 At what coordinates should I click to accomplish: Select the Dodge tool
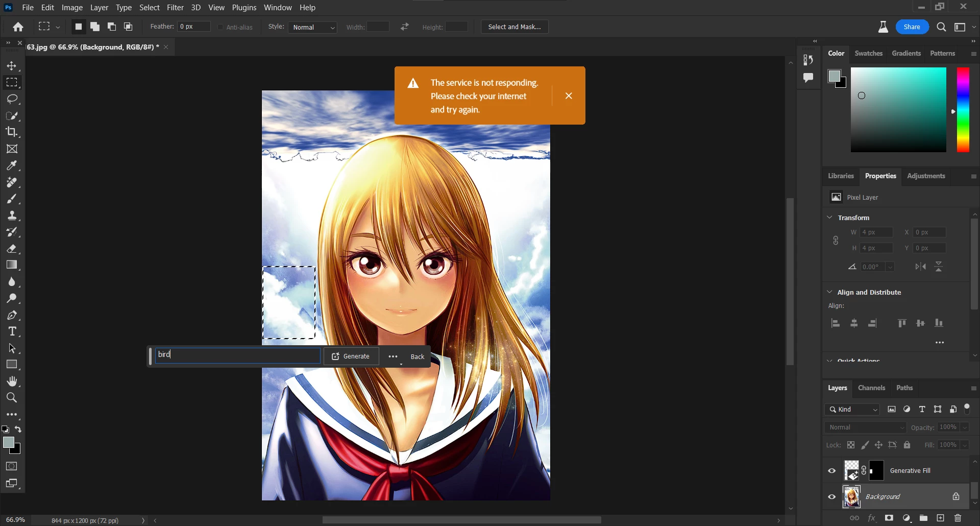click(12, 298)
